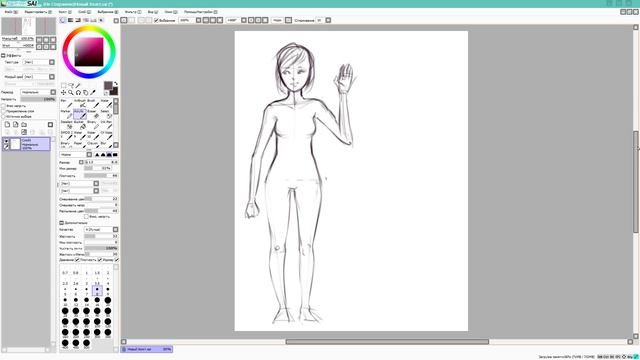Screen dimensions: 640x360
Task: Open the Окно menu
Action: (x=171, y=12)
